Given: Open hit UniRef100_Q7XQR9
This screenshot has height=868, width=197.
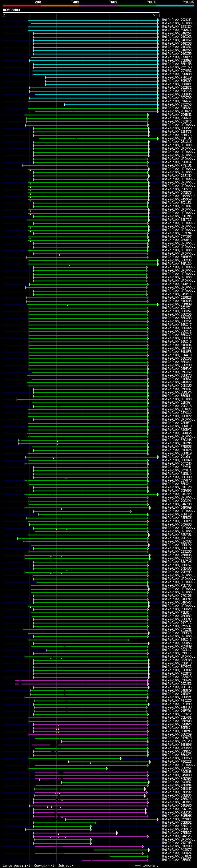Looking at the screenshot, I should (x=177, y=57).
